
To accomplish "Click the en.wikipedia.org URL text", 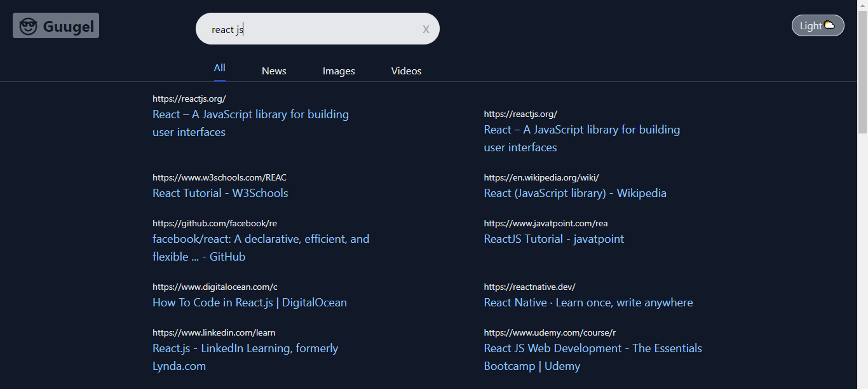I will (541, 177).
